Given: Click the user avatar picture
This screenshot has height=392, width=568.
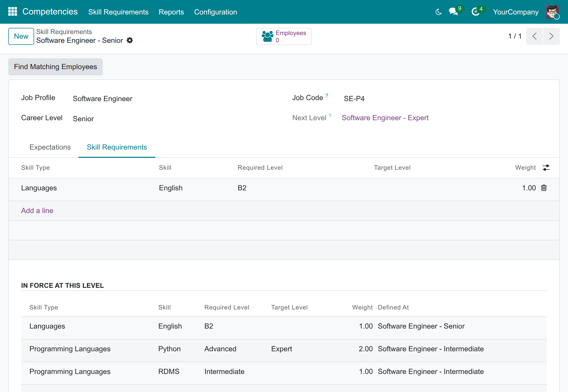Looking at the screenshot, I should (x=552, y=12).
